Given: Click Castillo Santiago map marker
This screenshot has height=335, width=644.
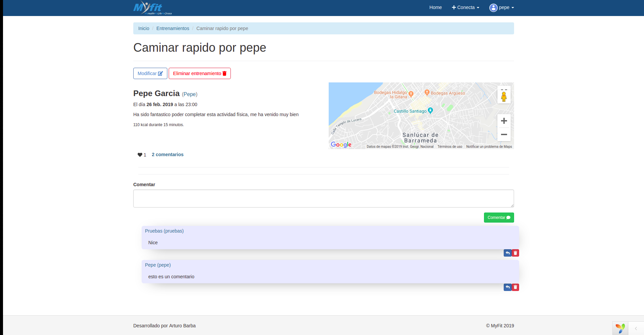Looking at the screenshot, I should pos(430,110).
